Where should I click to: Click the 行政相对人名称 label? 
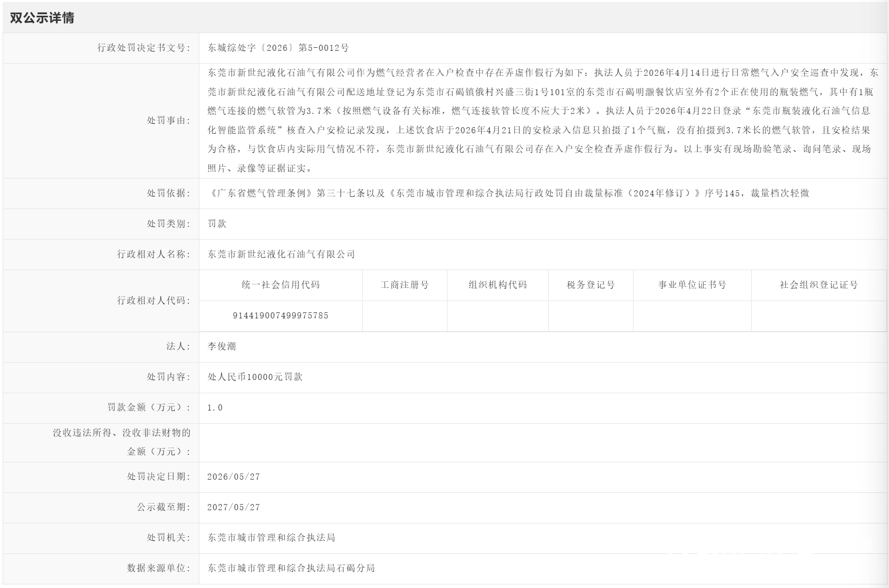pos(154,254)
